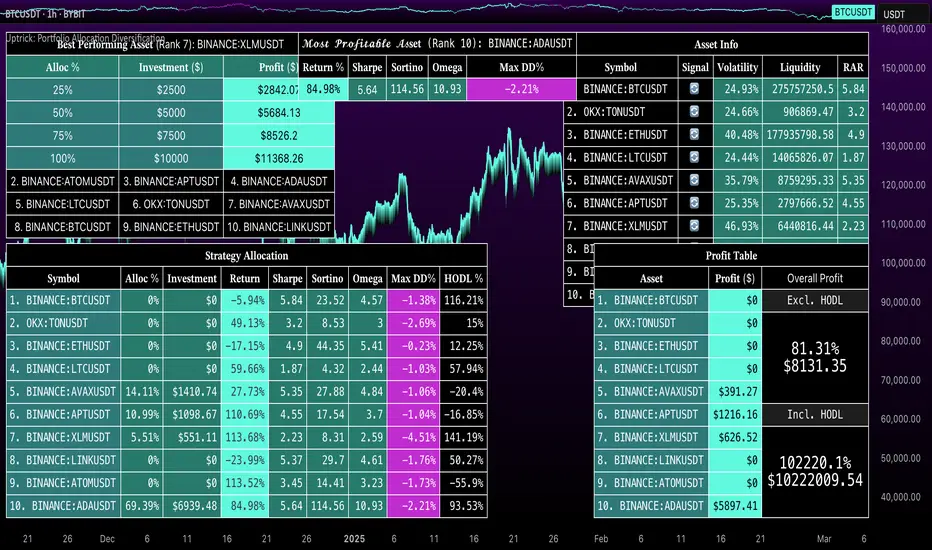Image resolution: width=932 pixels, height=550 pixels.
Task: Click the 44.35 Sortino value for ETHUSDT
Action: pos(328,346)
